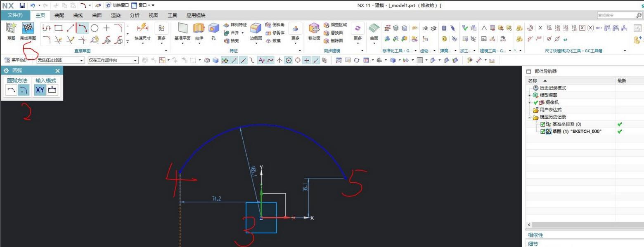
Task: Click 替换面 (Replace Face) command
Action: [x=334, y=33]
